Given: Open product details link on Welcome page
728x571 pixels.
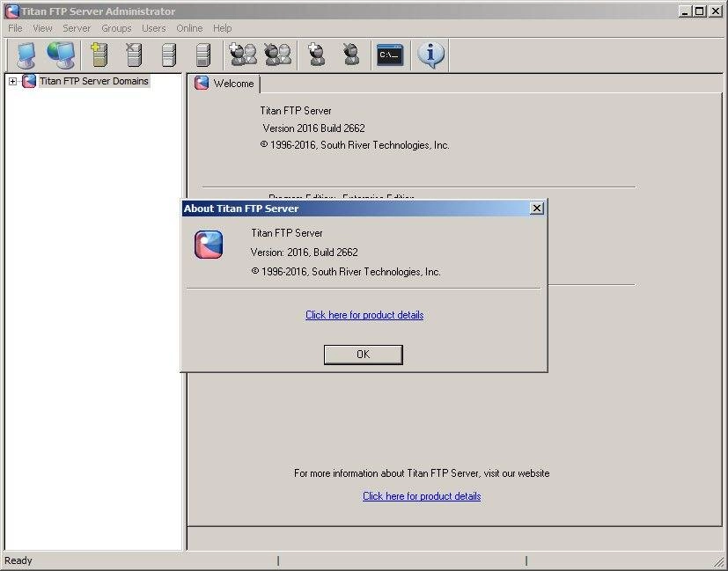Looking at the screenshot, I should [x=422, y=496].
